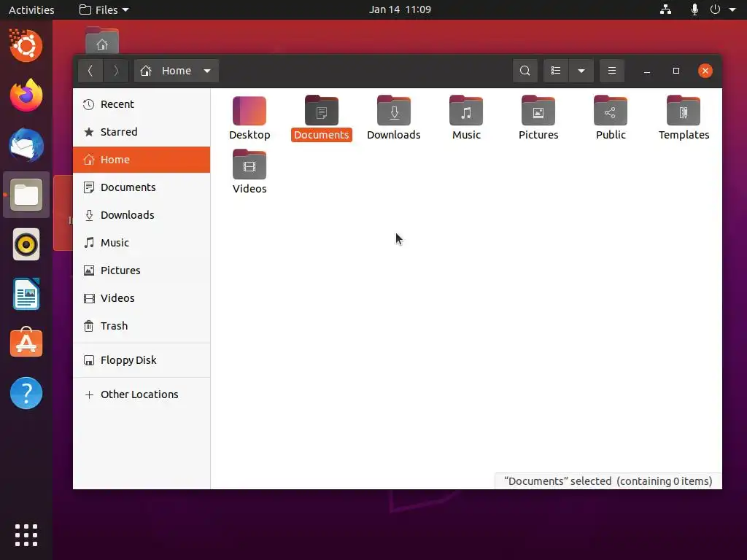This screenshot has width=747, height=560.
Task: Open Starred in the sidebar
Action: click(142, 132)
